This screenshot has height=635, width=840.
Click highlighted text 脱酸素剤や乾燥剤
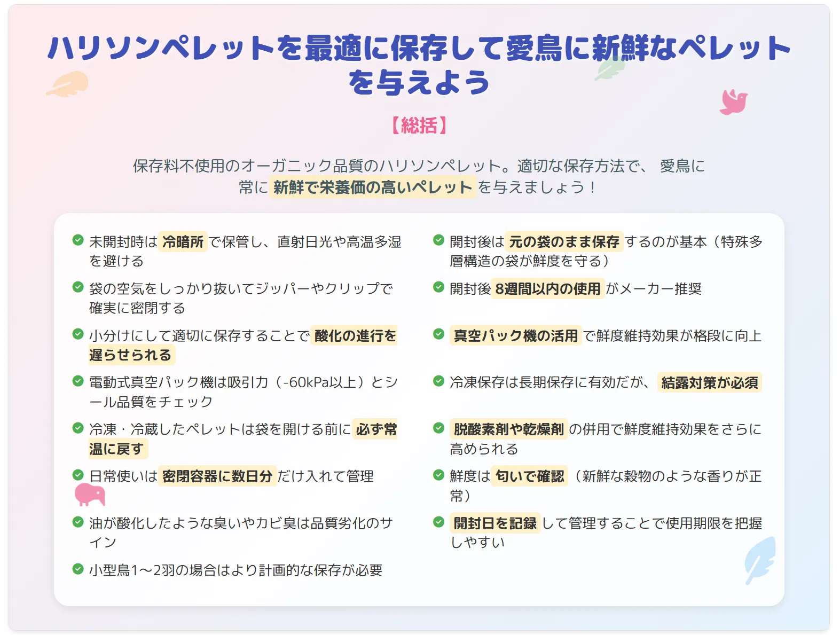(x=508, y=429)
